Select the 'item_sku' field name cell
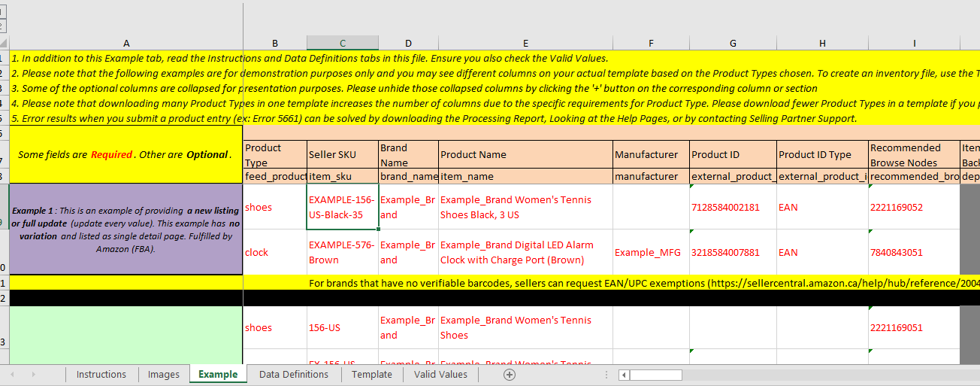Image resolution: width=980 pixels, height=386 pixels. [343, 176]
